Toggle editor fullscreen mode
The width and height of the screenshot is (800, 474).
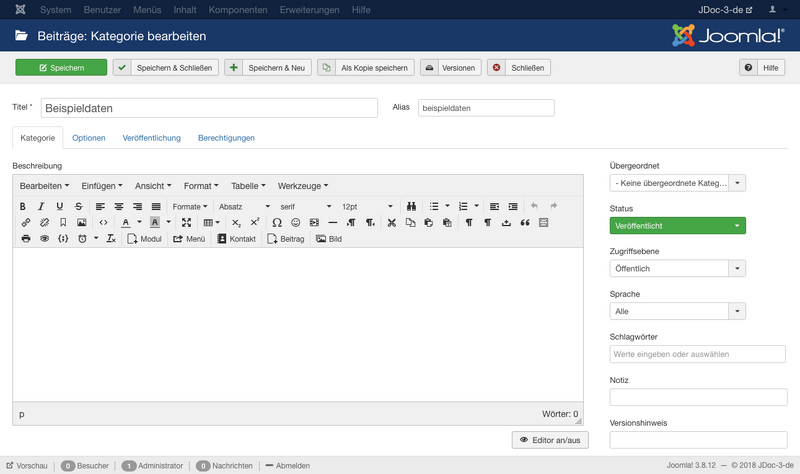[187, 222]
